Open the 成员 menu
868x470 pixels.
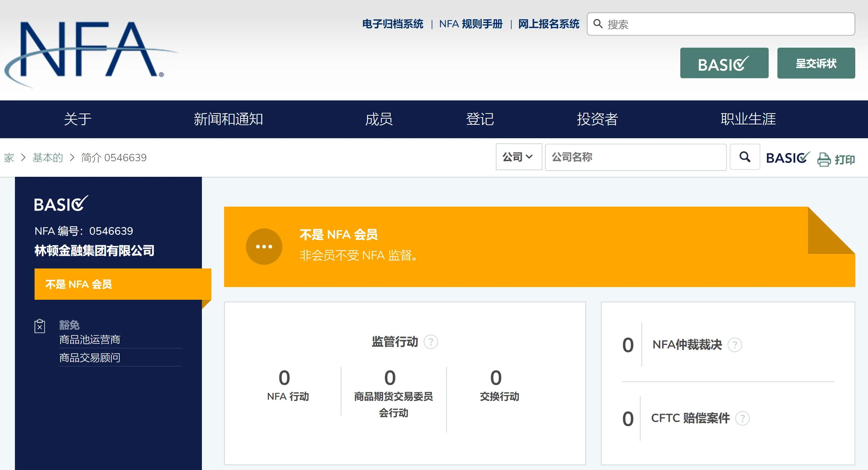(x=379, y=119)
